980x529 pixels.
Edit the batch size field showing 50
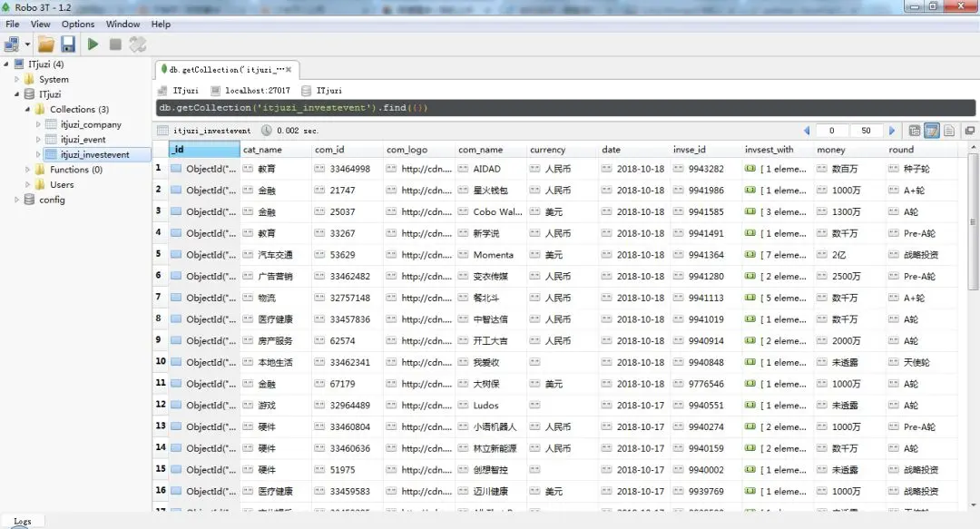tap(867, 131)
